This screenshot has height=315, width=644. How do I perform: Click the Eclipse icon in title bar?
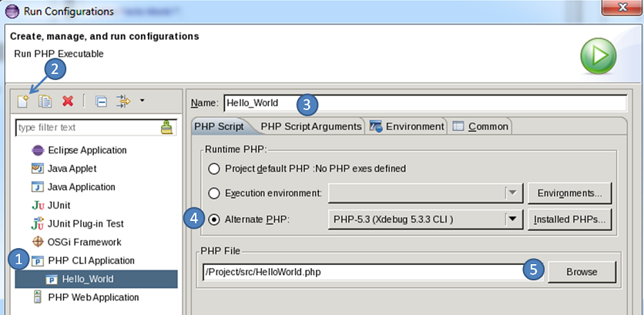12,11
